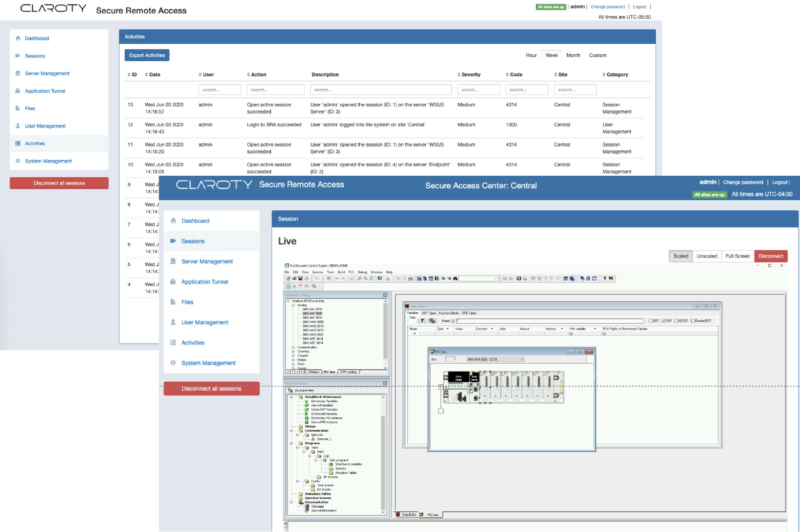Click System Management gear icon in back Activities window
Screen dimensions: 800x532
click(18, 161)
